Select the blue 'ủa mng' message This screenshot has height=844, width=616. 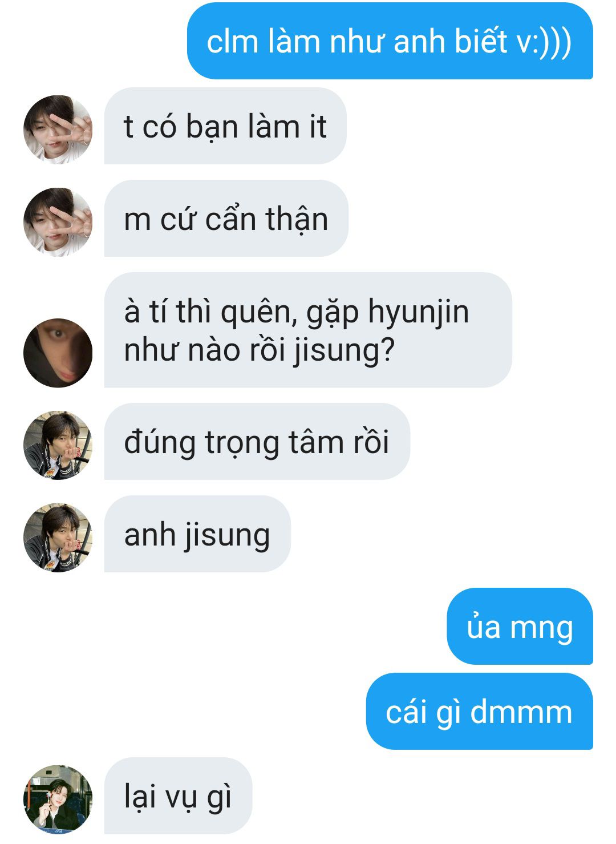pos(520,627)
